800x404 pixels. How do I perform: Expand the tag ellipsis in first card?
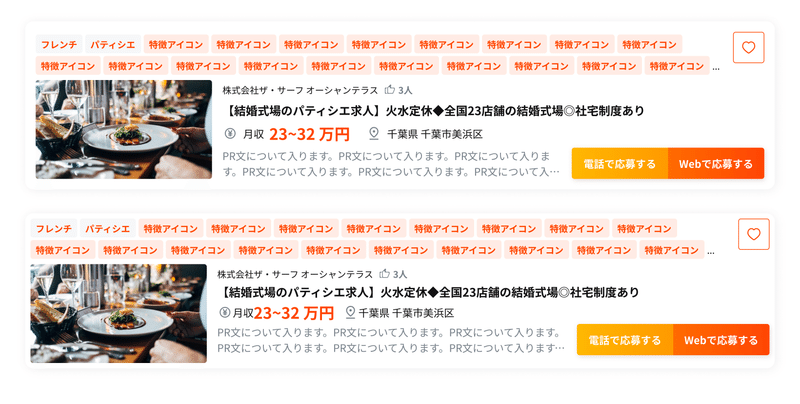click(x=716, y=68)
